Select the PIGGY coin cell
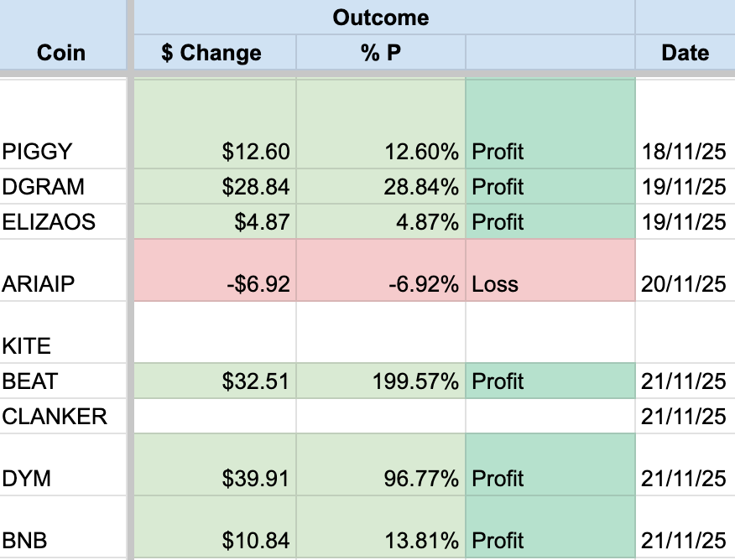 click(x=63, y=124)
